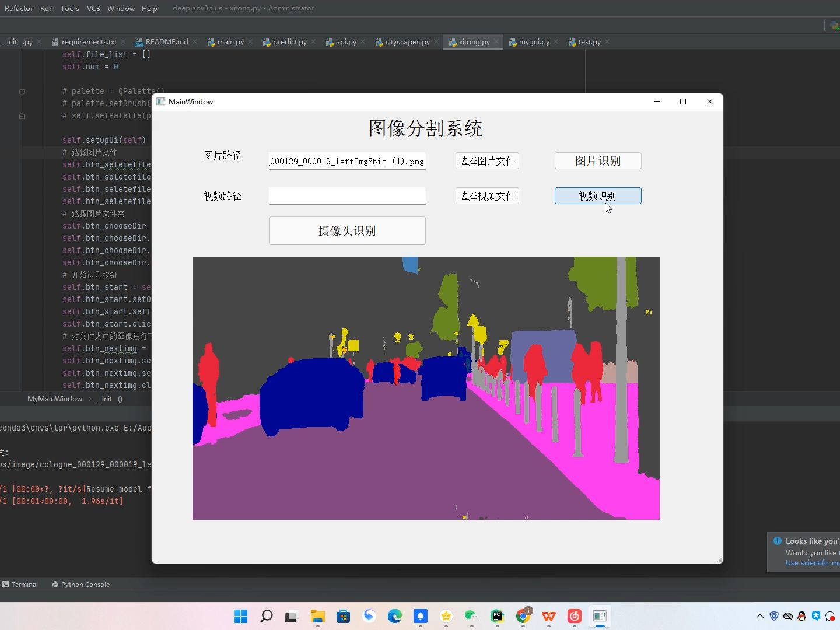Open WPS Office from the taskbar

coord(549,616)
